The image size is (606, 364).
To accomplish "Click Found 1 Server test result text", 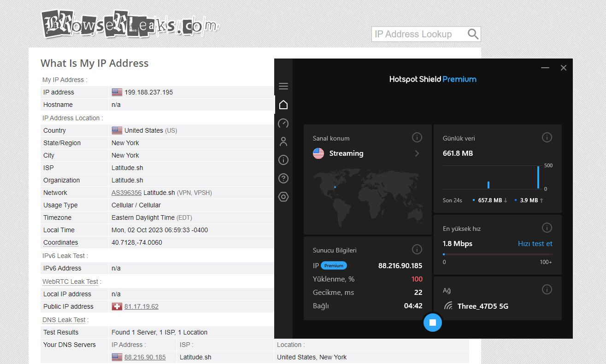I will pyautogui.click(x=159, y=332).
